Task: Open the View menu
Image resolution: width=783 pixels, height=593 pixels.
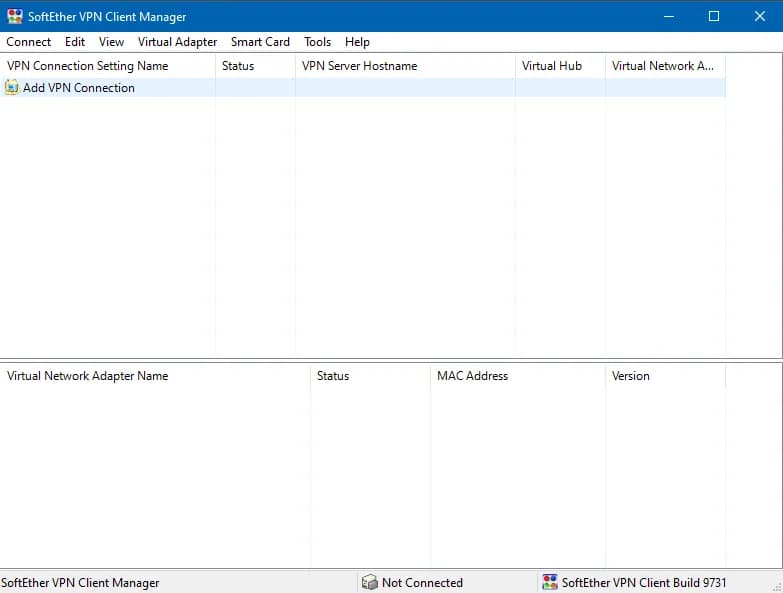Action: tap(111, 42)
